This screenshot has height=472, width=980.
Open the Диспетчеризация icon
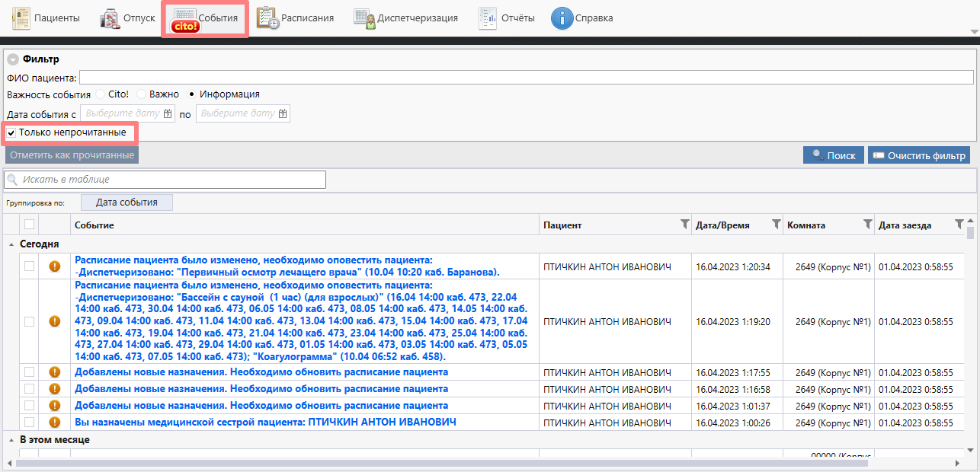(x=364, y=18)
